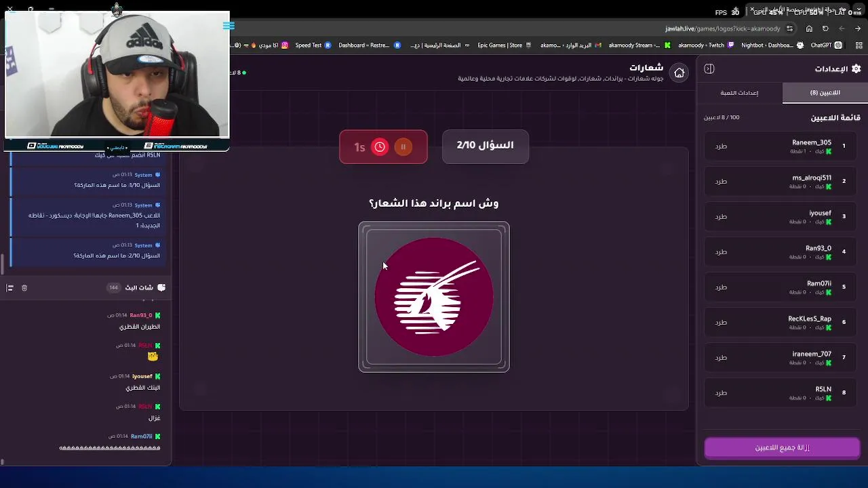Click the Kick badge next to iyousef in player list
The height and width of the screenshot is (488, 868).
pos(829,222)
